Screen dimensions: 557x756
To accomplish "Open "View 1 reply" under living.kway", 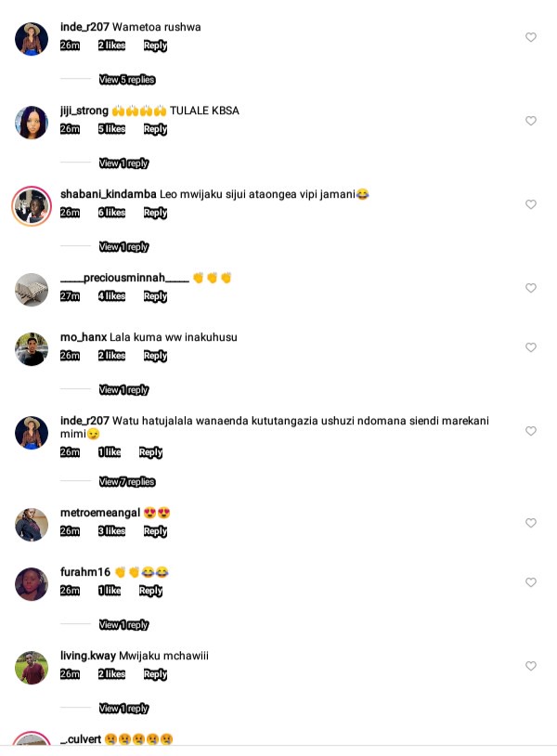I will pyautogui.click(x=123, y=709).
